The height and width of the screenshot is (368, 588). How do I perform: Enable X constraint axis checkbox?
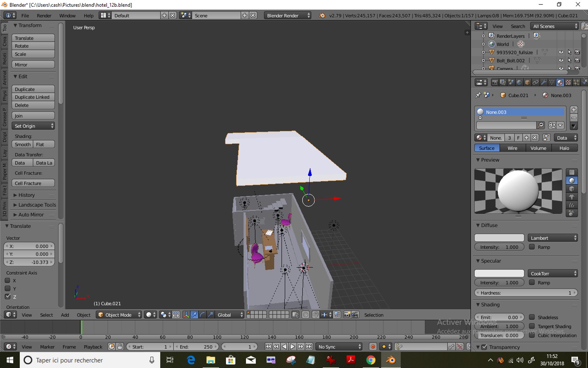(x=7, y=280)
